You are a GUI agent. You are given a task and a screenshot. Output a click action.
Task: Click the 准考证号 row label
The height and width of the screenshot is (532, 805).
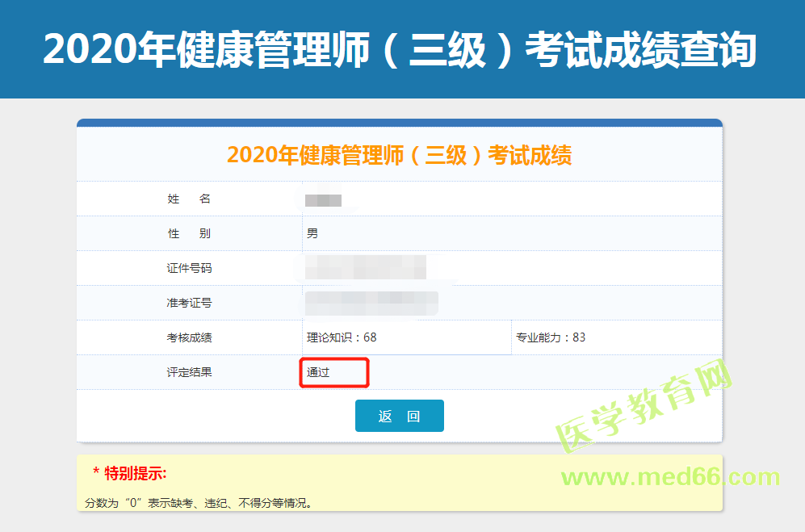coord(189,303)
